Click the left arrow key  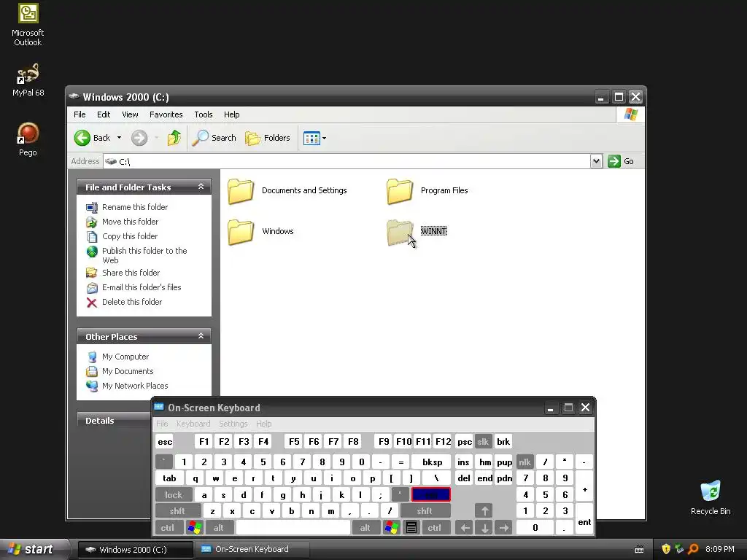coord(465,528)
